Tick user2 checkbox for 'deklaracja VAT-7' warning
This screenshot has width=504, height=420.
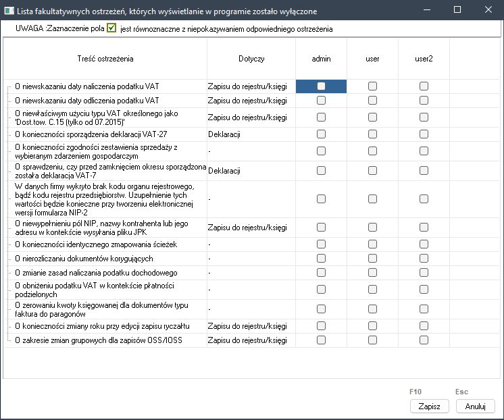[424, 171]
